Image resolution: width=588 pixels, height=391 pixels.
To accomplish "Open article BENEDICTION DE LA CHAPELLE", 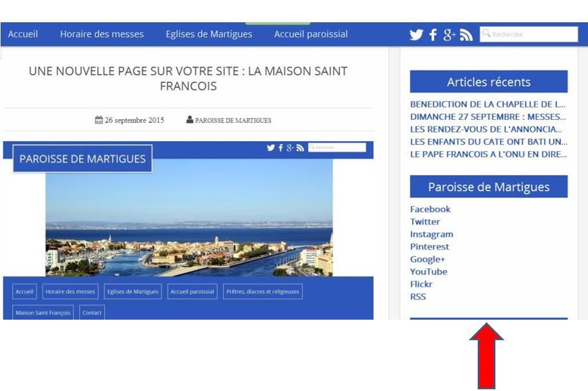I will click(488, 104).
